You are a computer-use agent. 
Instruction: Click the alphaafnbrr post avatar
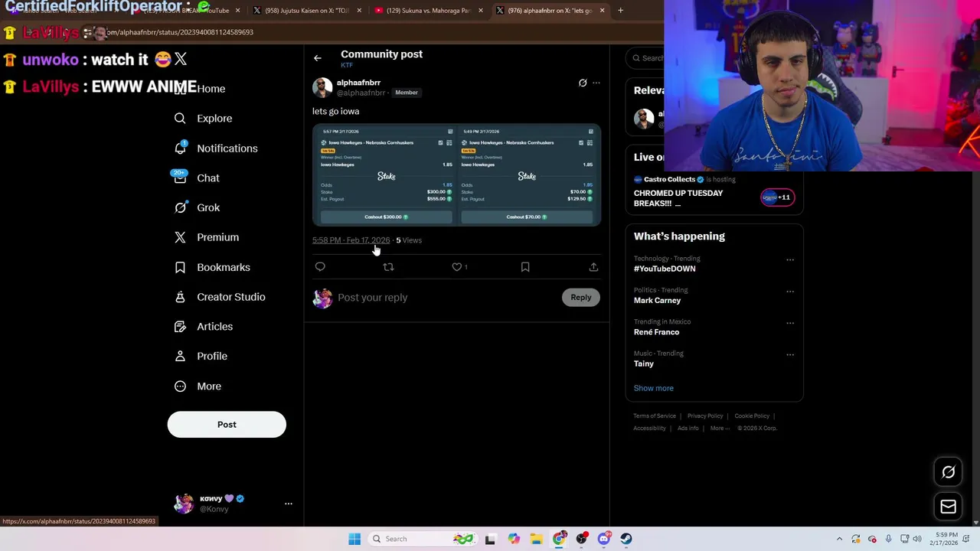[x=322, y=87]
